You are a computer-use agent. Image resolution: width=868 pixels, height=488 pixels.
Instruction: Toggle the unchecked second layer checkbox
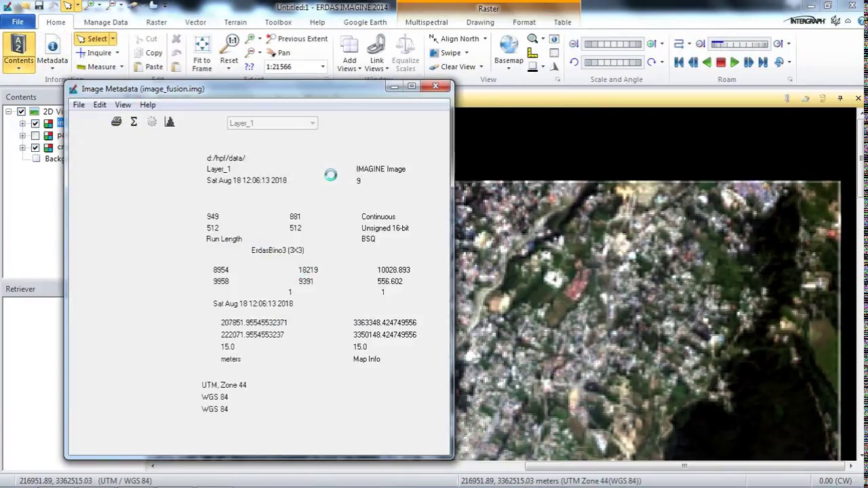pos(35,136)
